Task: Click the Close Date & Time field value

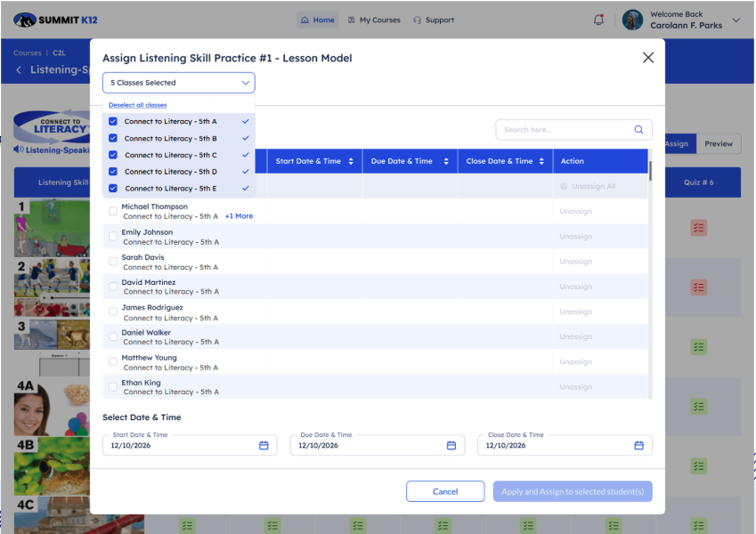Action: click(506, 445)
